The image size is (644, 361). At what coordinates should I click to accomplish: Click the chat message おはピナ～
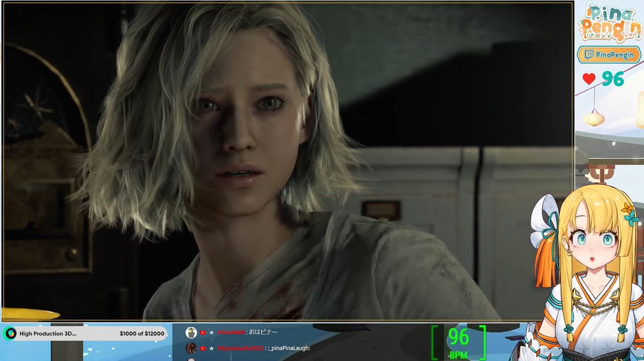coord(263,333)
